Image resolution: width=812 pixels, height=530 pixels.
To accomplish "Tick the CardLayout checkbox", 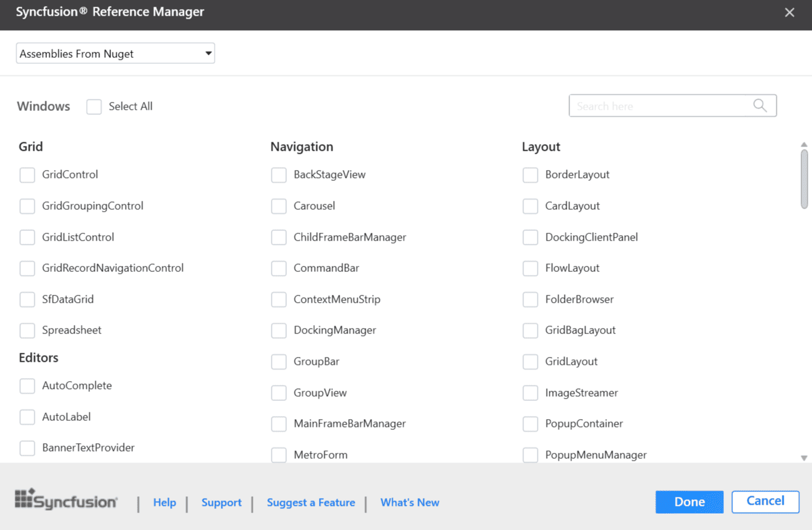I will pyautogui.click(x=530, y=206).
